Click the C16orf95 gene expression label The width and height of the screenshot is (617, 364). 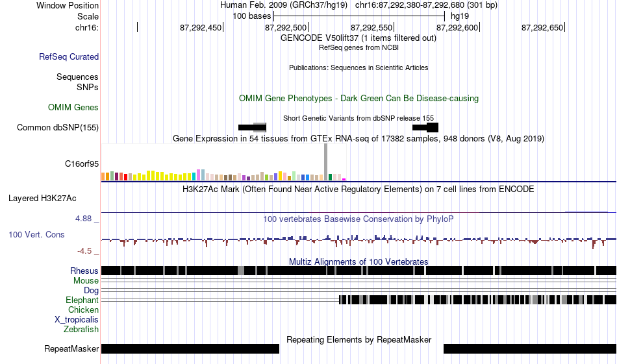point(82,164)
